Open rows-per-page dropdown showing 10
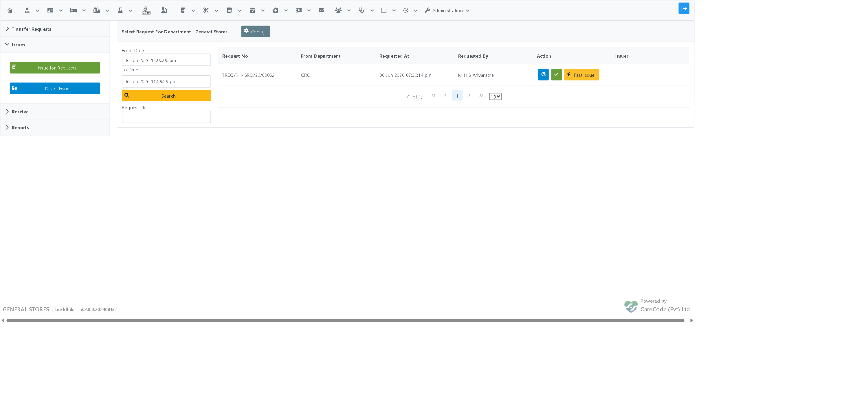 tap(495, 96)
